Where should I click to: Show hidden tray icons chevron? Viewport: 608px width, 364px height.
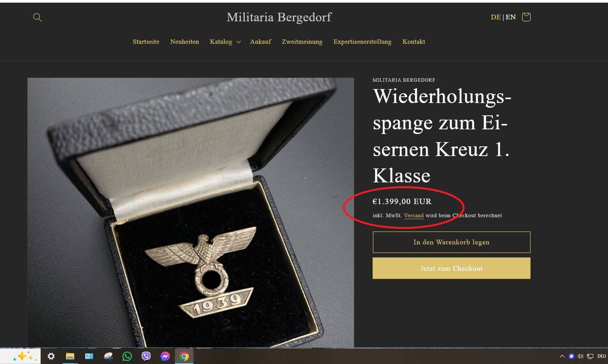pos(562,356)
